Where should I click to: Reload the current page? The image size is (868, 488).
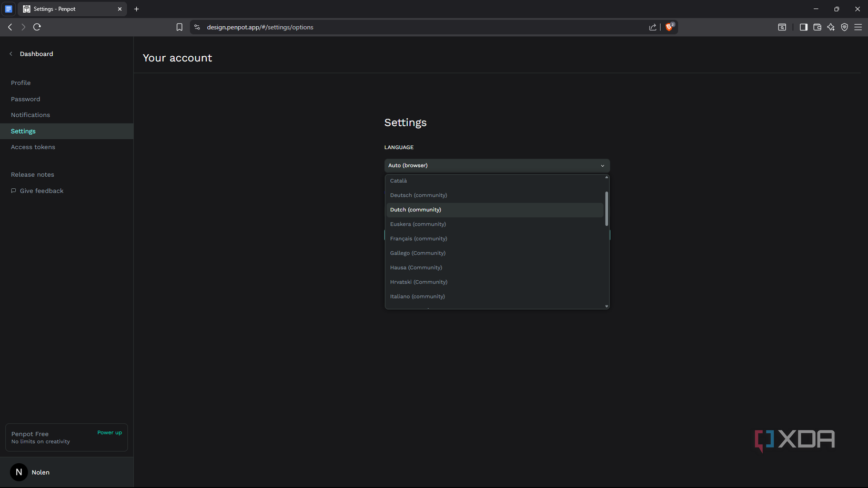point(37,27)
